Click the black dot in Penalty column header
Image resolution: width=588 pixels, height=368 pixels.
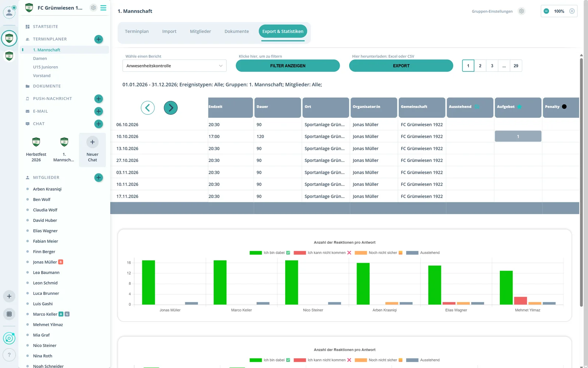(x=564, y=107)
